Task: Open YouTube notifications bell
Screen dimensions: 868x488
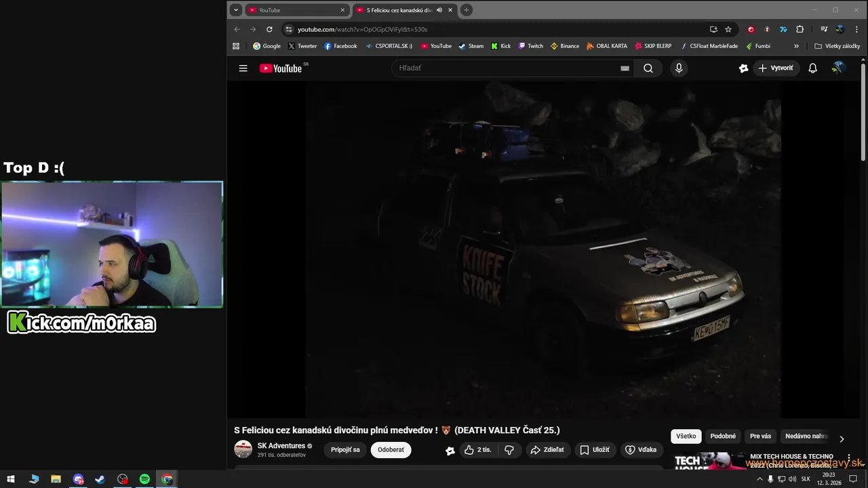Action: coord(812,68)
